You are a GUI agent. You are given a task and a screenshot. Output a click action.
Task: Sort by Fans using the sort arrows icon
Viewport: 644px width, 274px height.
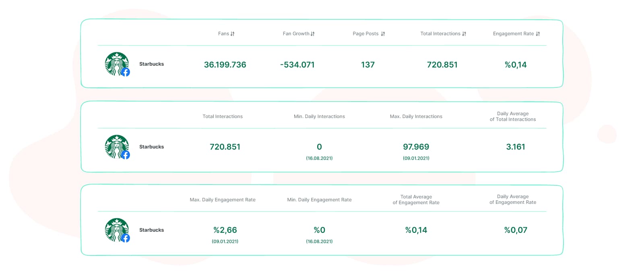(233, 34)
